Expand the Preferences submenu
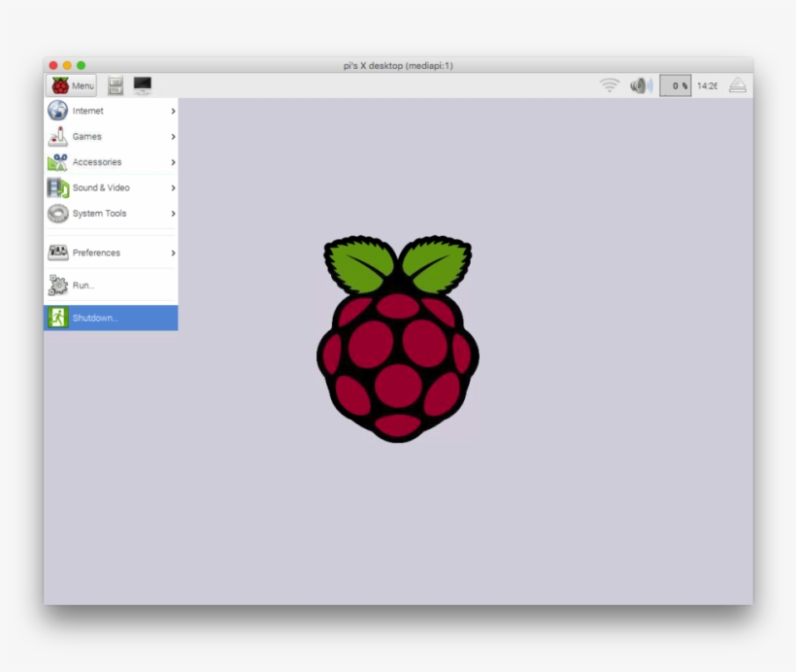796x672 pixels. (x=171, y=252)
